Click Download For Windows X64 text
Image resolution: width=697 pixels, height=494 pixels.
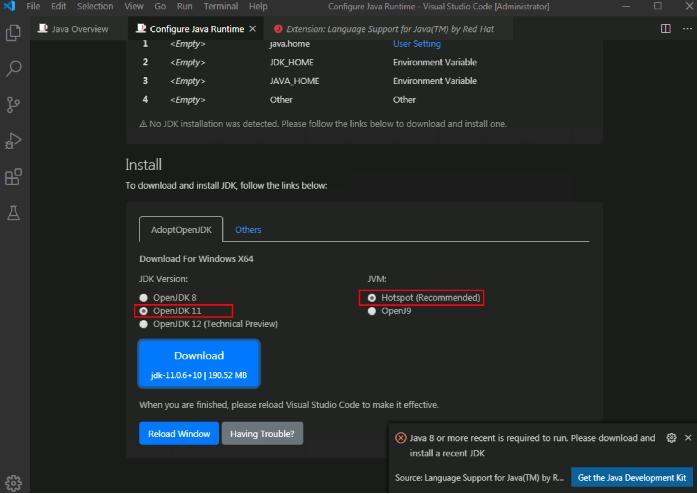[x=196, y=259]
